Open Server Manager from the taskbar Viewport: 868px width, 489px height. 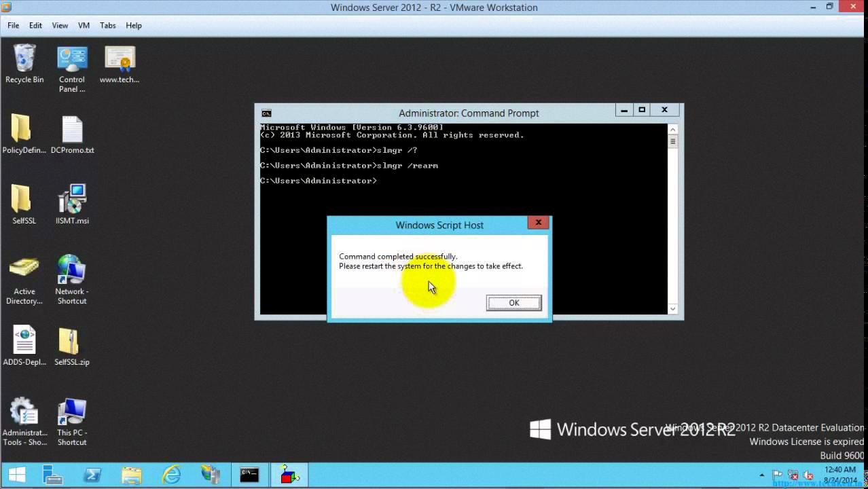(x=52, y=475)
